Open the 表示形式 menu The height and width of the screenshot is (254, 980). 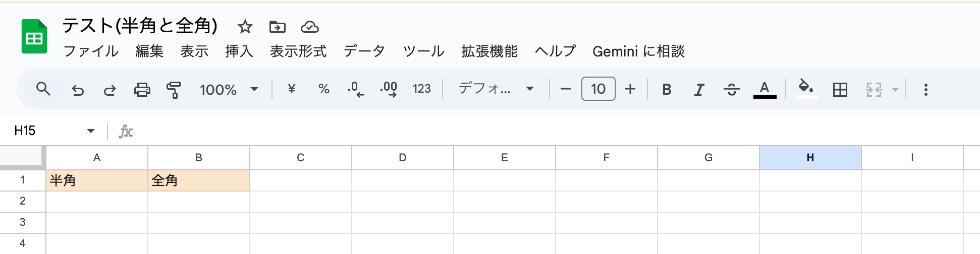click(298, 51)
